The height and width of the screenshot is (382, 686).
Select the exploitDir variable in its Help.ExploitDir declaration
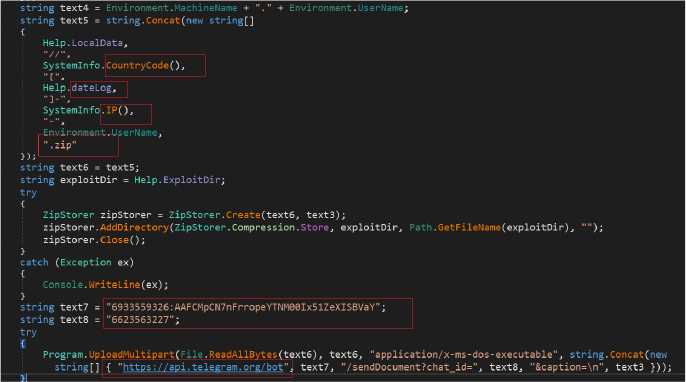88,180
